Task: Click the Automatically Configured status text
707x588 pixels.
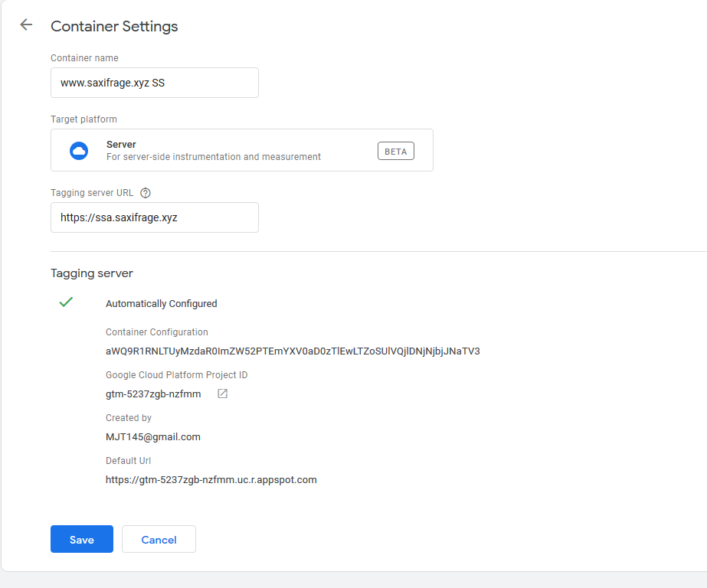Action: (x=162, y=304)
